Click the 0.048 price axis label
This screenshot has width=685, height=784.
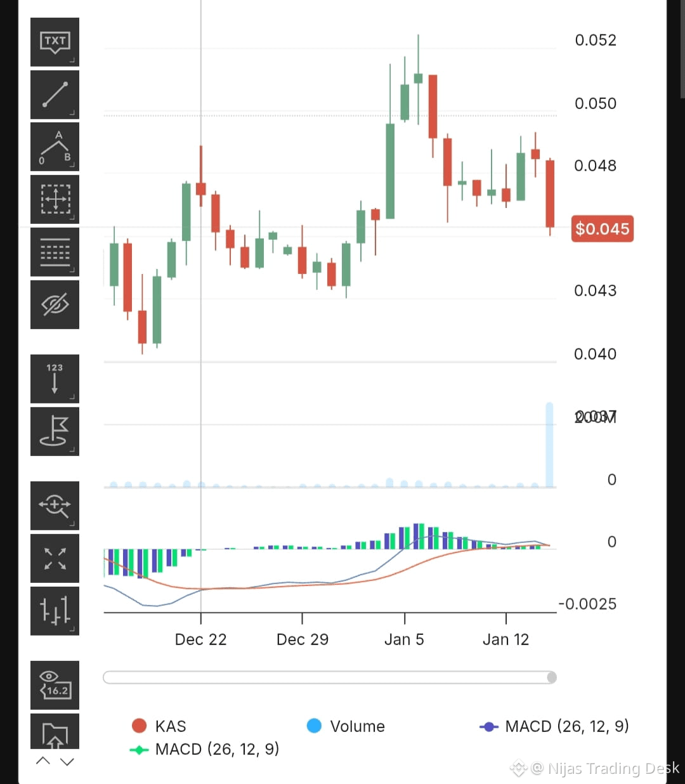click(596, 166)
